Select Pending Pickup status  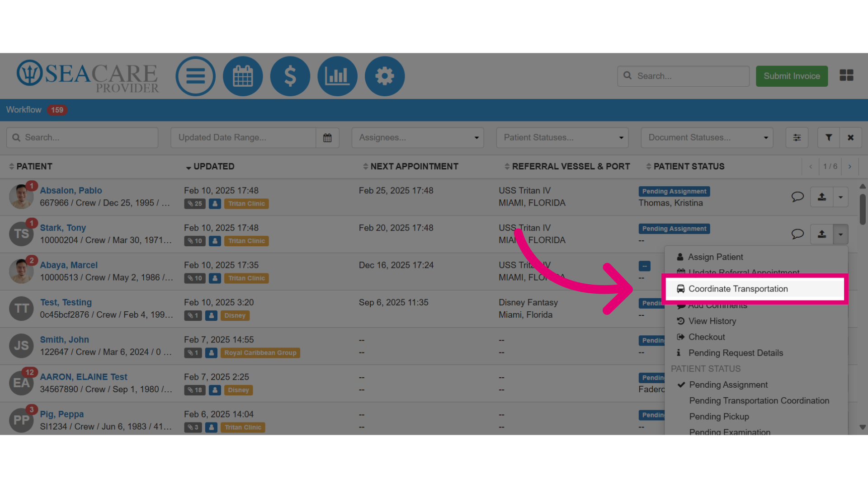pos(719,417)
